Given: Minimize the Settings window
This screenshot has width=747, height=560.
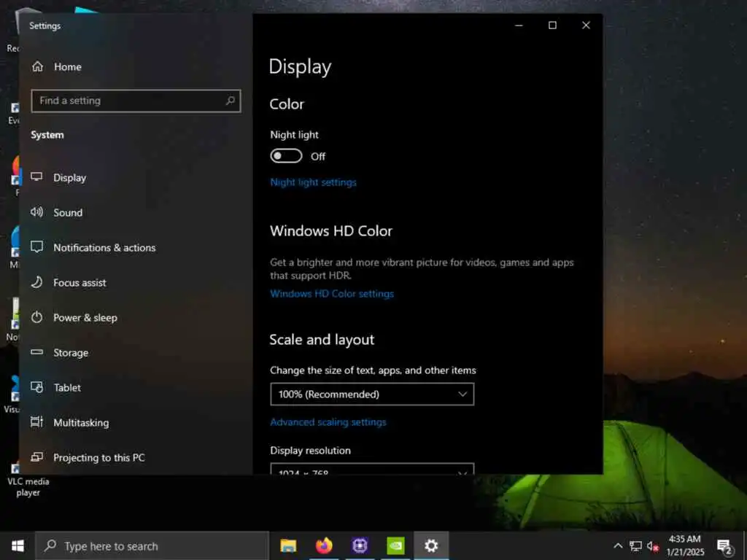Looking at the screenshot, I should [519, 26].
